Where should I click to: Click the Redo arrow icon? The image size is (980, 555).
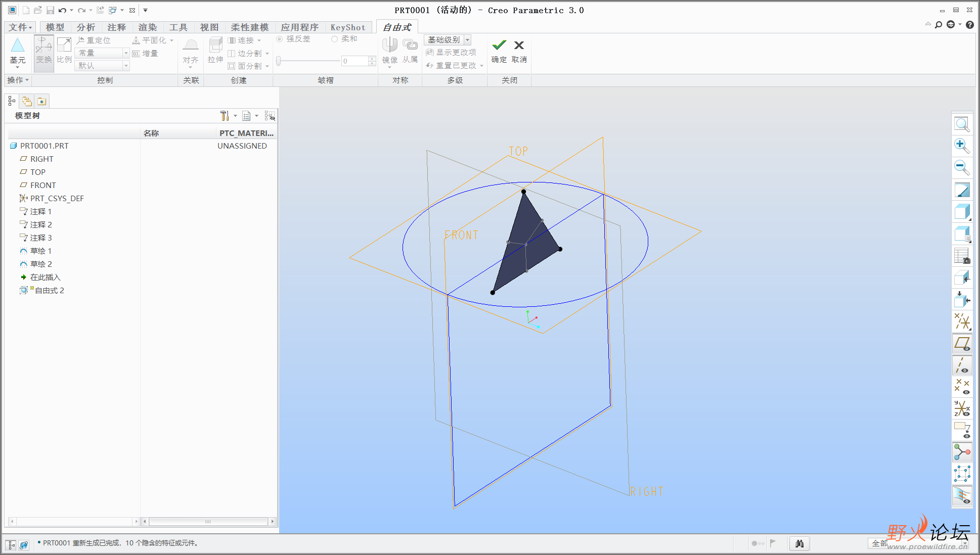coord(81,10)
